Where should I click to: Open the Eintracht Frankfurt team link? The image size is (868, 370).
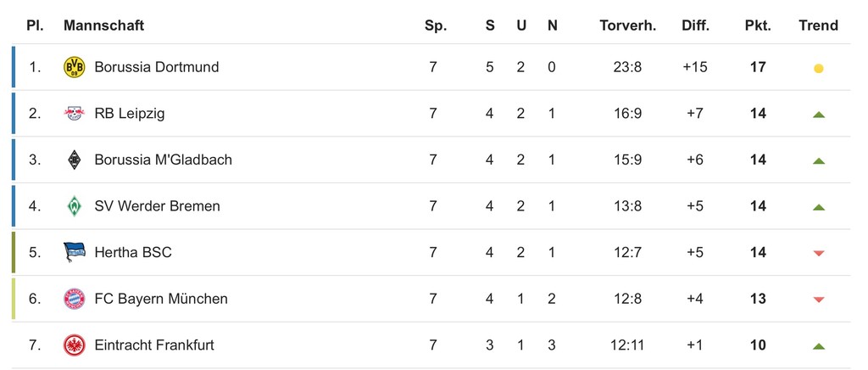coord(154,345)
